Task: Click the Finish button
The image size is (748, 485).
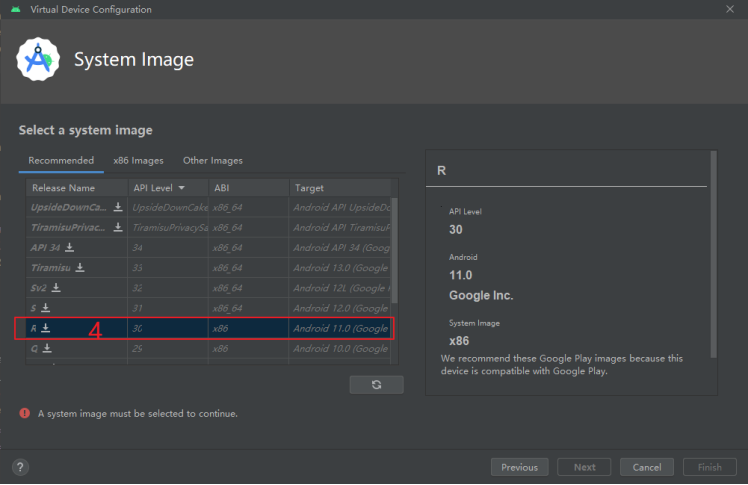Action: click(710, 467)
